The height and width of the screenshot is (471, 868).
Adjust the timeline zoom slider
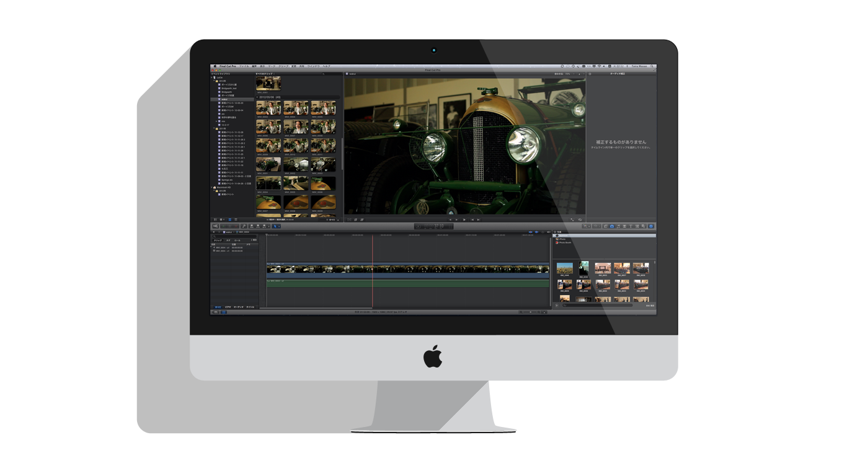point(530,312)
